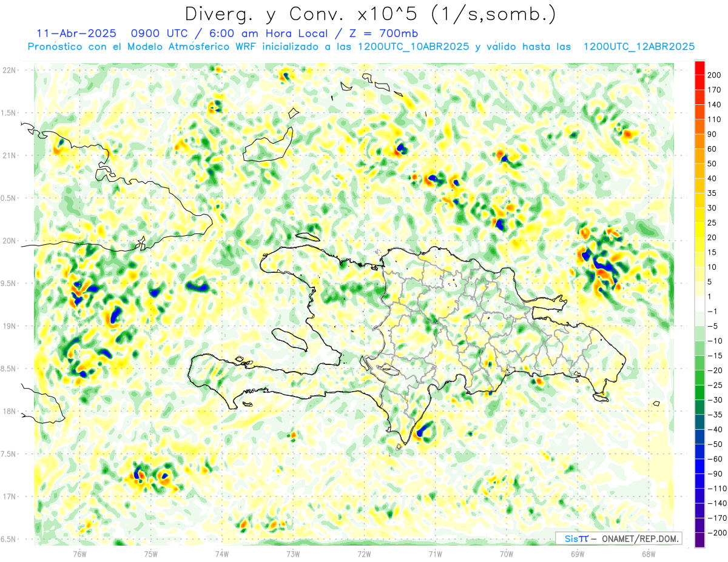This screenshot has height=562, width=728.
Task: Click the positive '170' color scale label
Action: (x=714, y=90)
